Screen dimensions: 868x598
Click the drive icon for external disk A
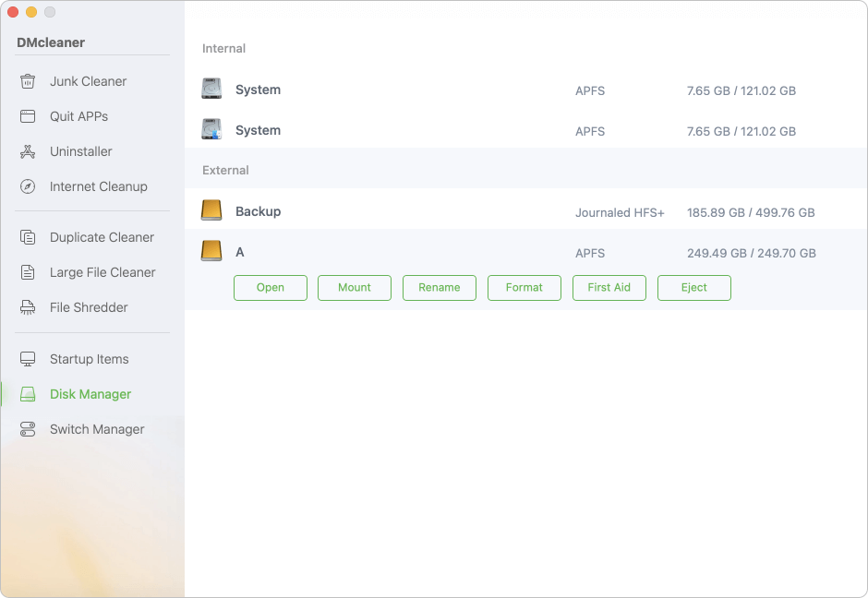tap(211, 251)
